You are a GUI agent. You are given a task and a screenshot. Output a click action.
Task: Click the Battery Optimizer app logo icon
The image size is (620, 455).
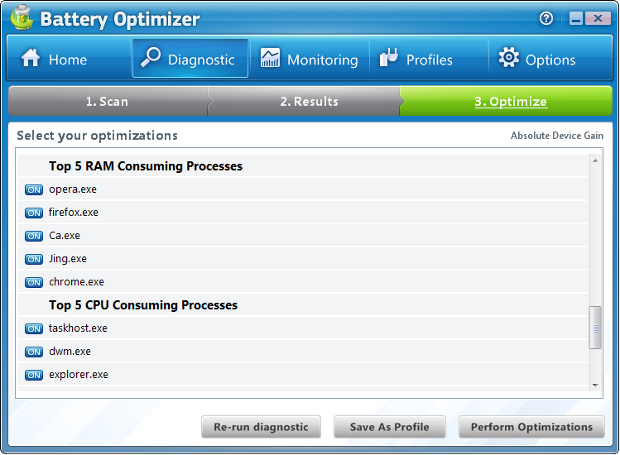pyautogui.click(x=22, y=18)
